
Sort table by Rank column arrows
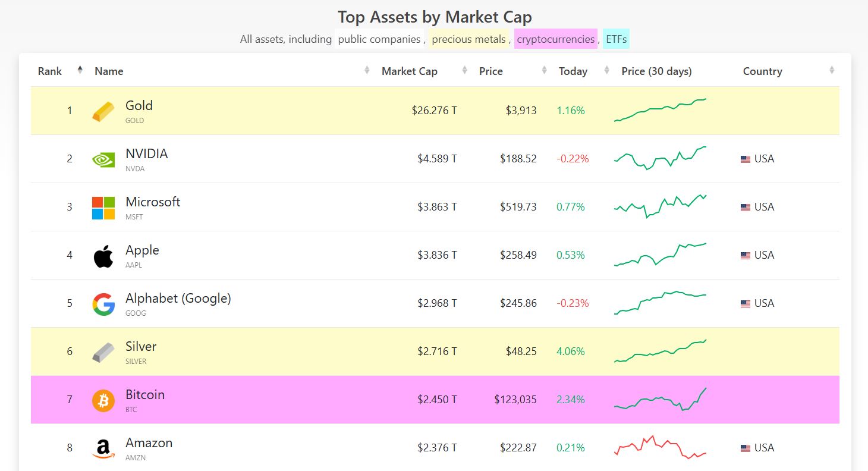coord(80,71)
